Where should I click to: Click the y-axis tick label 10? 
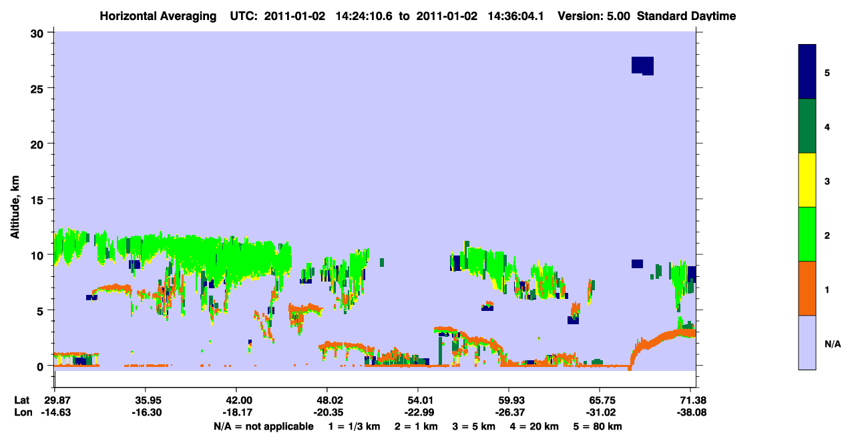tap(37, 255)
